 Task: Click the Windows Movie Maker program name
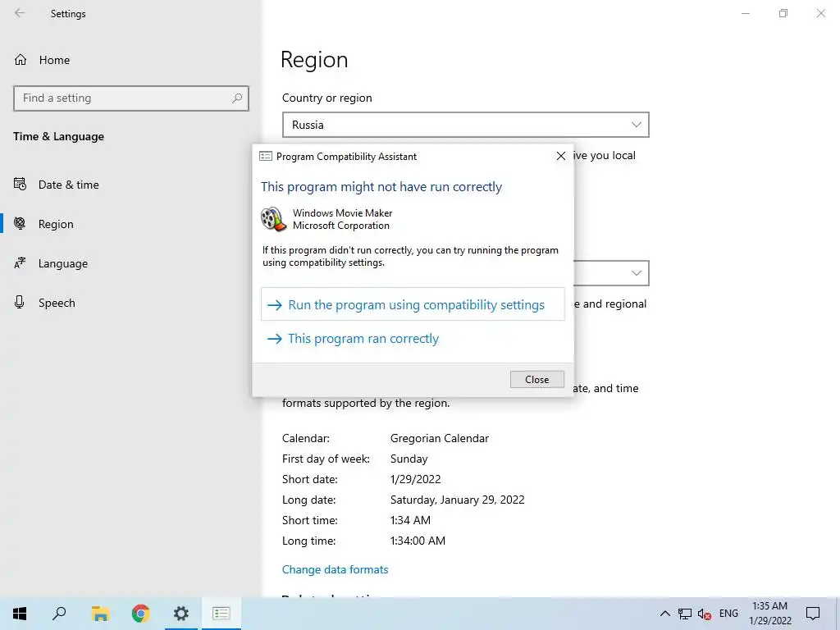[x=342, y=212]
